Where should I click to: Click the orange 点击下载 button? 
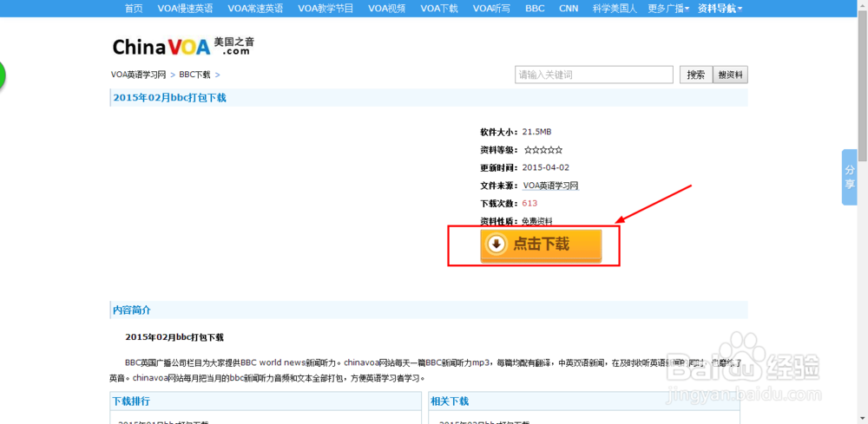click(x=541, y=245)
